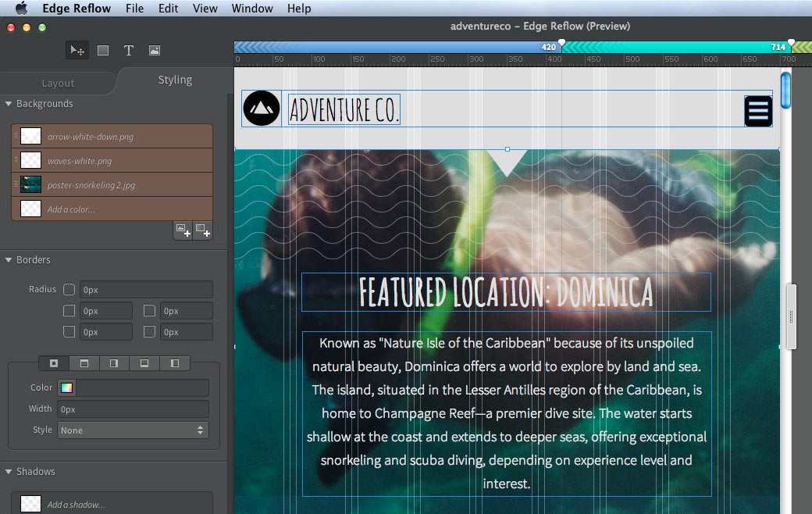Select the Dominica description paragraph
Image resolution: width=812 pixels, height=514 pixels.
pos(507,413)
